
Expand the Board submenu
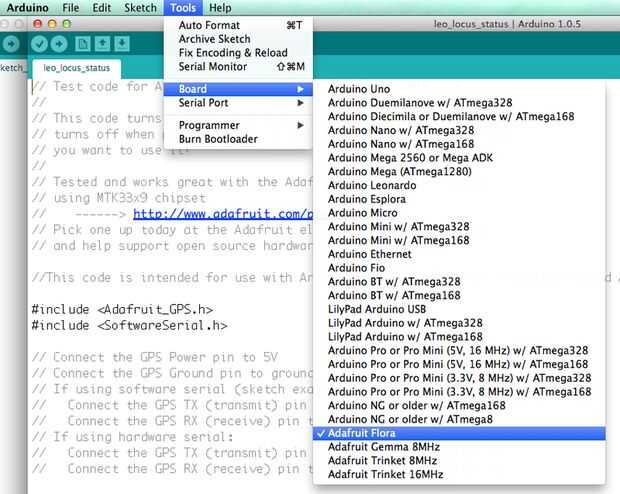[238, 89]
